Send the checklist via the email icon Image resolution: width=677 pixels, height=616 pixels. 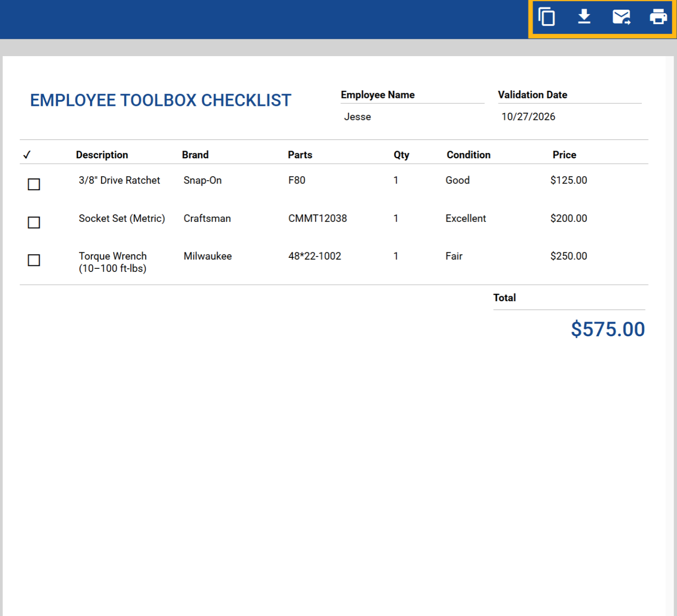click(x=621, y=17)
